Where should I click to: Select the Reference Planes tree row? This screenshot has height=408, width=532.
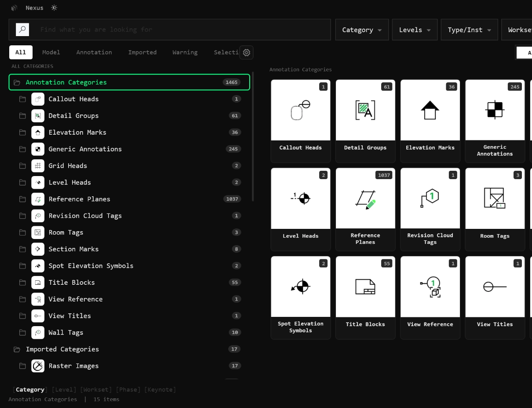[x=129, y=199]
